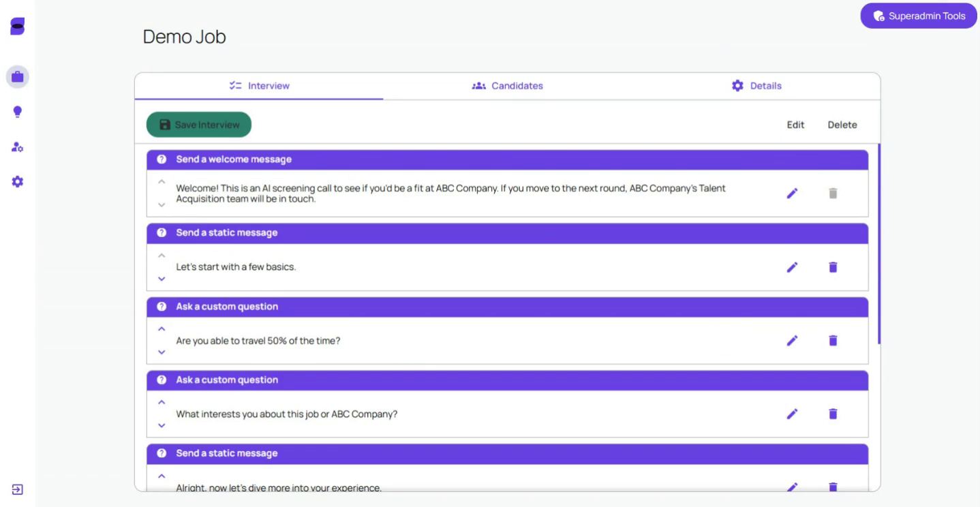Click help icon beside 'Send a welcome message'
The height and width of the screenshot is (507, 980).
click(x=162, y=159)
